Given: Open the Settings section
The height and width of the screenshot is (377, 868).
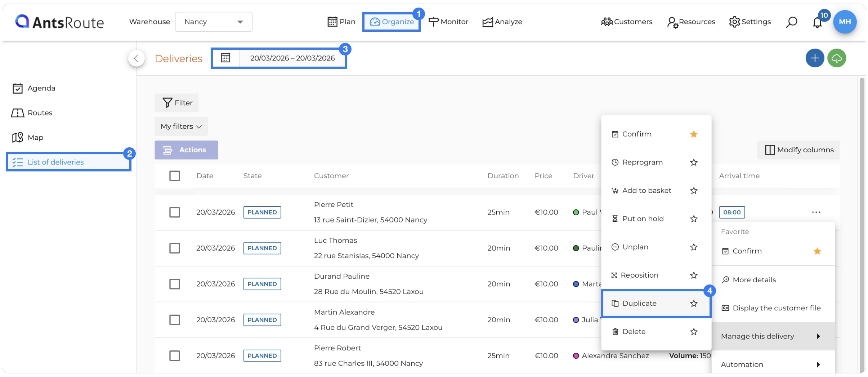Looking at the screenshot, I should tap(750, 22).
